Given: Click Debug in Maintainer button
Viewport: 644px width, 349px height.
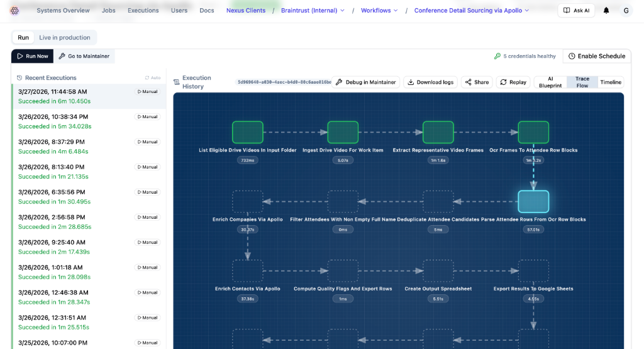Looking at the screenshot, I should click(366, 82).
